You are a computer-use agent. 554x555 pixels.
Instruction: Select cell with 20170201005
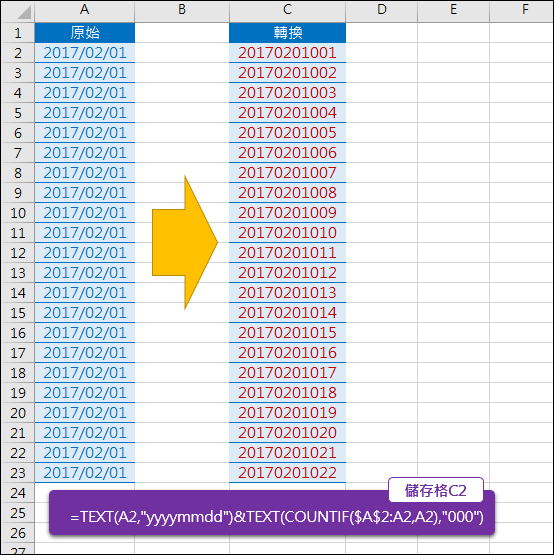pyautogui.click(x=287, y=133)
